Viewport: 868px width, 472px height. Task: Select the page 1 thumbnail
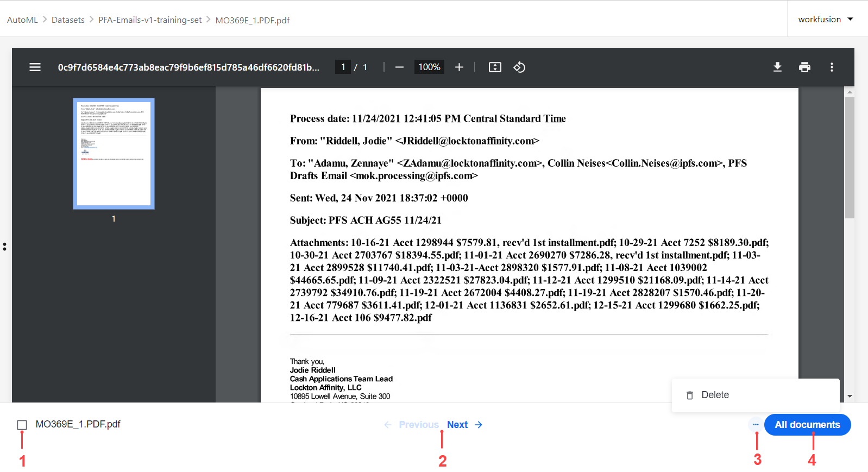[x=114, y=154]
